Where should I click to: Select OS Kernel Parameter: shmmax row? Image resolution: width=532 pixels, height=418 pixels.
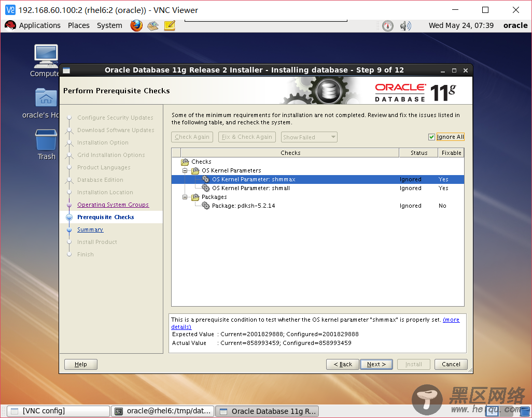coord(317,179)
